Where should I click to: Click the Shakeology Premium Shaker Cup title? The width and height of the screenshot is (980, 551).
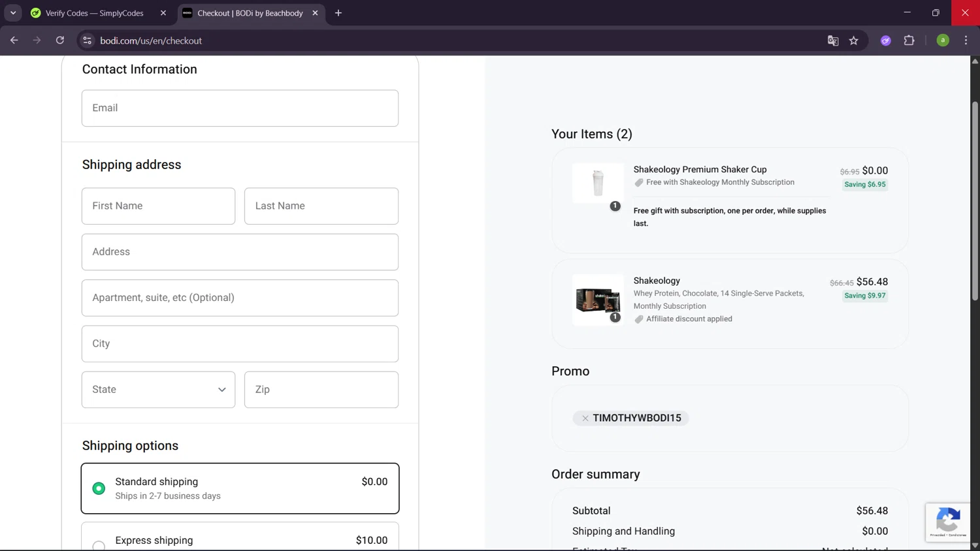pos(700,170)
